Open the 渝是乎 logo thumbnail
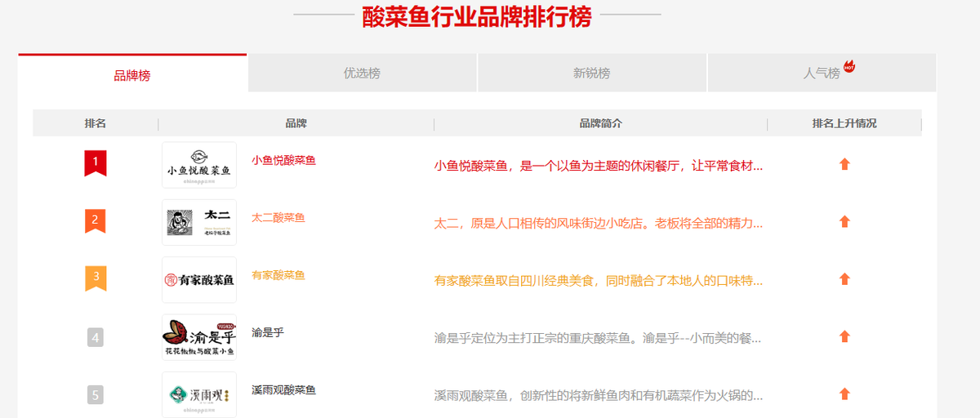The image size is (980, 418). point(199,337)
